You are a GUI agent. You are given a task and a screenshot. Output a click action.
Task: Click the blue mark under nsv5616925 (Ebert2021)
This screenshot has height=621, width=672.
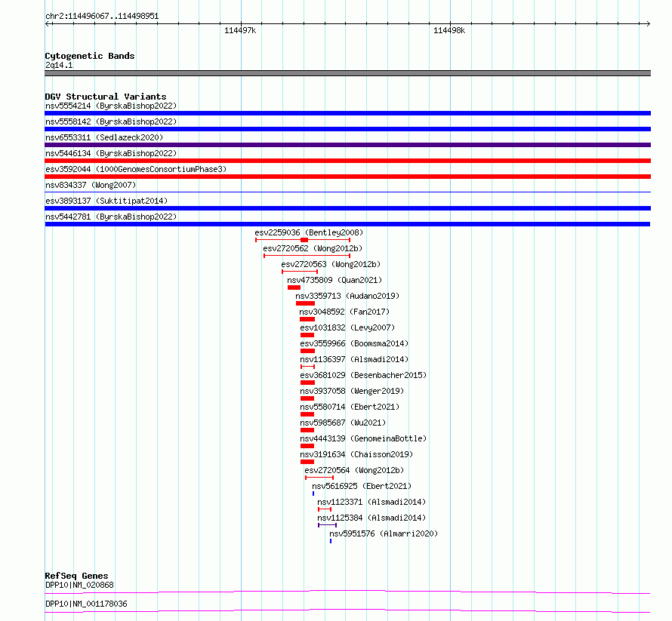(313, 493)
